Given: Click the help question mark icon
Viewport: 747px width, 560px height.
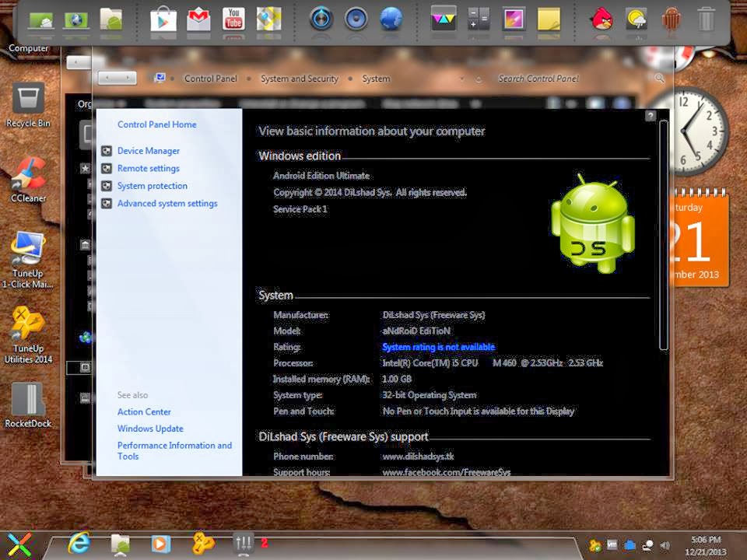Looking at the screenshot, I should [651, 116].
